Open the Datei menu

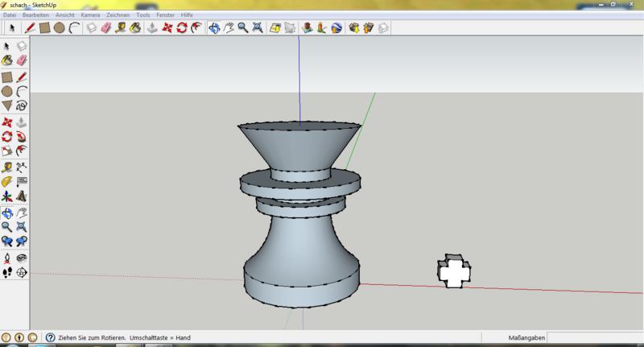[x=10, y=15]
